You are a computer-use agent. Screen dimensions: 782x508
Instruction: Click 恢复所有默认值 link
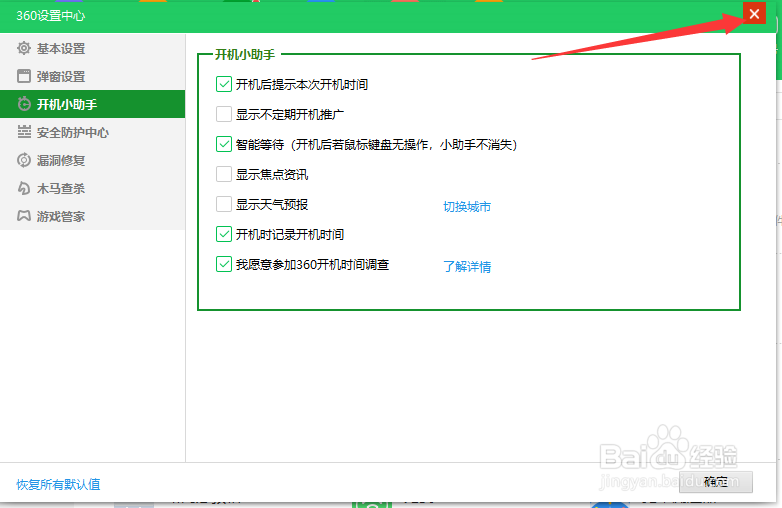coord(58,484)
